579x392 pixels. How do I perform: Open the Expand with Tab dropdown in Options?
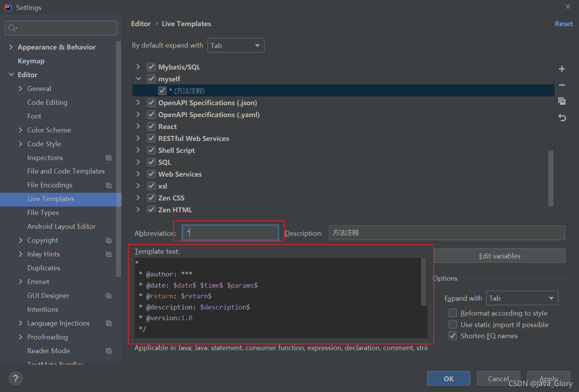coord(522,298)
